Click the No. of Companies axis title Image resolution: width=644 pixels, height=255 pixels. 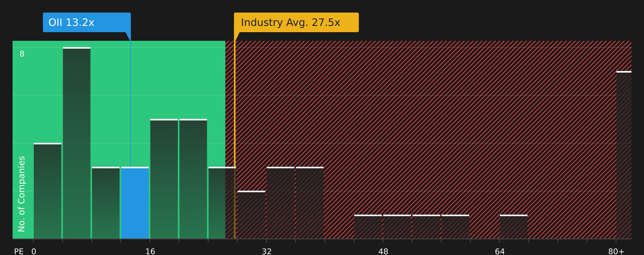pos(22,194)
